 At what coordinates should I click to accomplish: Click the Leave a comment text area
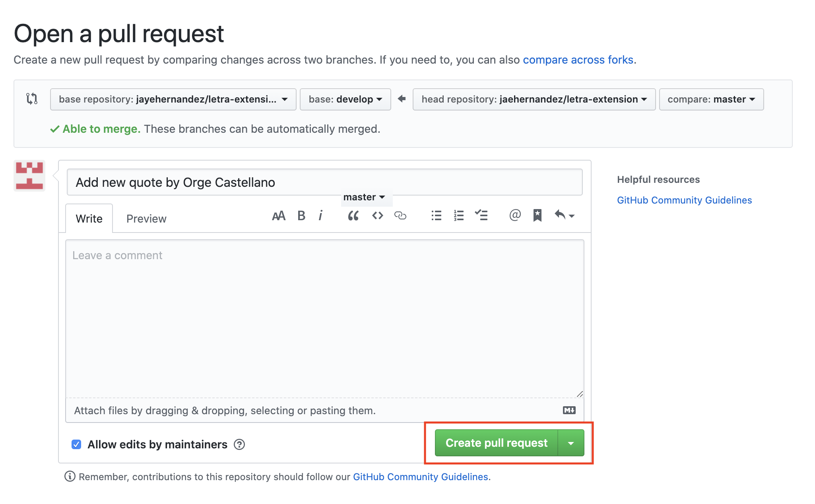click(324, 318)
